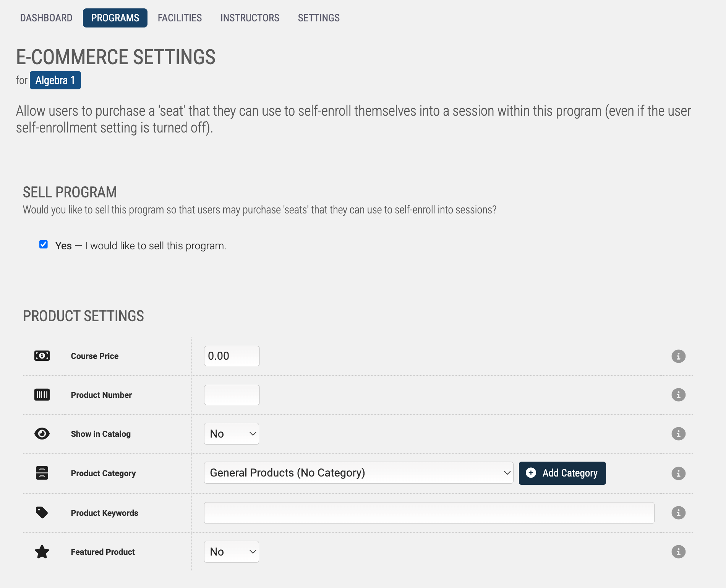Click the info icon for Product Category
The width and height of the screenshot is (726, 588).
click(678, 473)
